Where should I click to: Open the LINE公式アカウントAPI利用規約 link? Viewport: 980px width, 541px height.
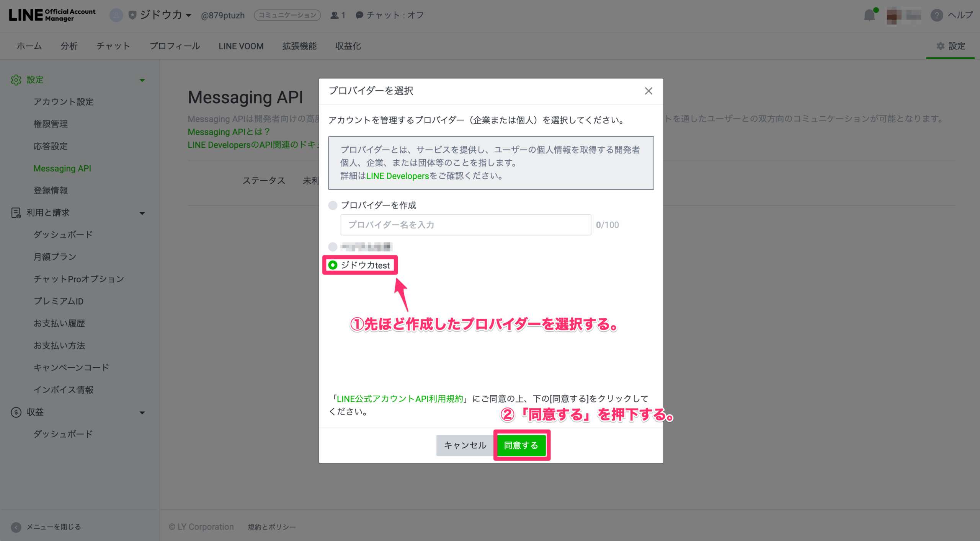pyautogui.click(x=400, y=399)
